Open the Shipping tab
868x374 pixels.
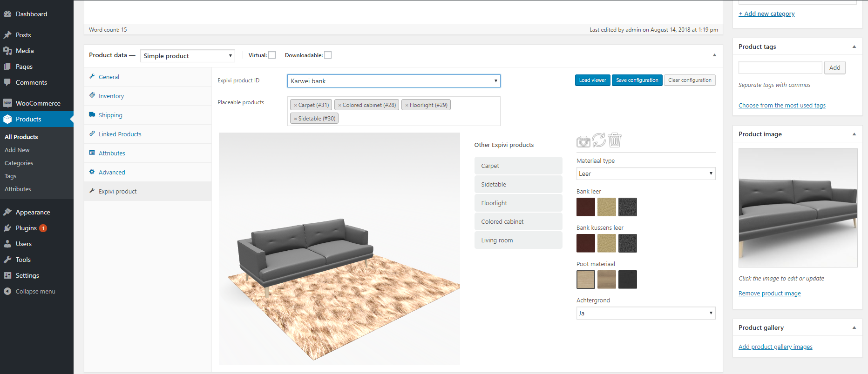pos(148,115)
